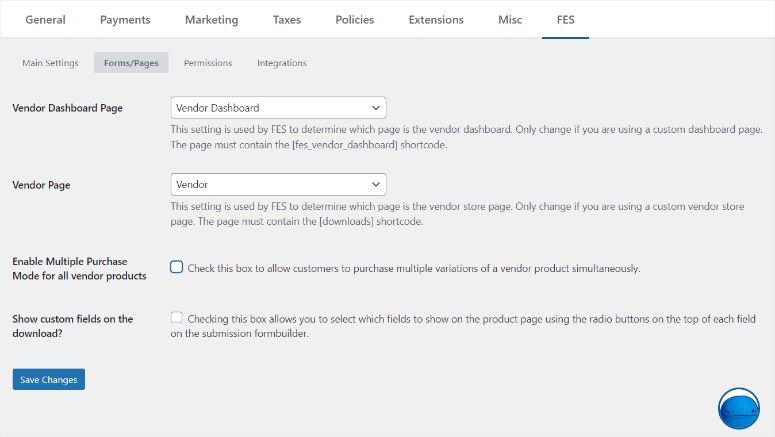The image size is (775, 437).
Task: Open the Extensions tab
Action: pos(436,19)
